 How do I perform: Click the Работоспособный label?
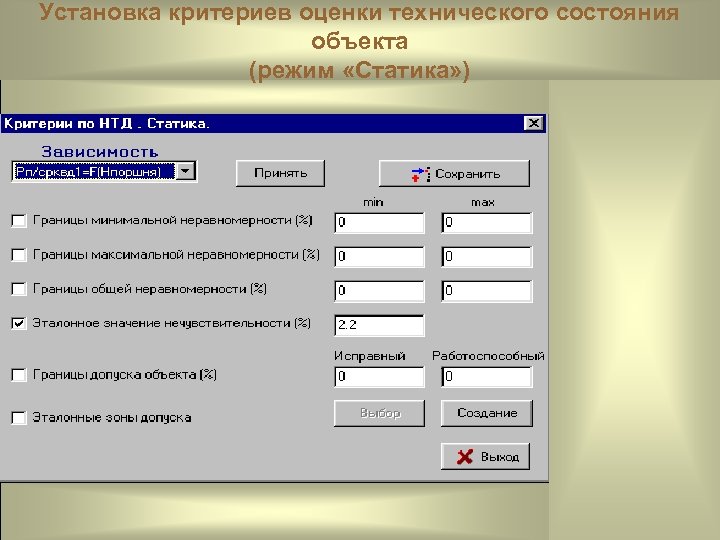tap(488, 356)
